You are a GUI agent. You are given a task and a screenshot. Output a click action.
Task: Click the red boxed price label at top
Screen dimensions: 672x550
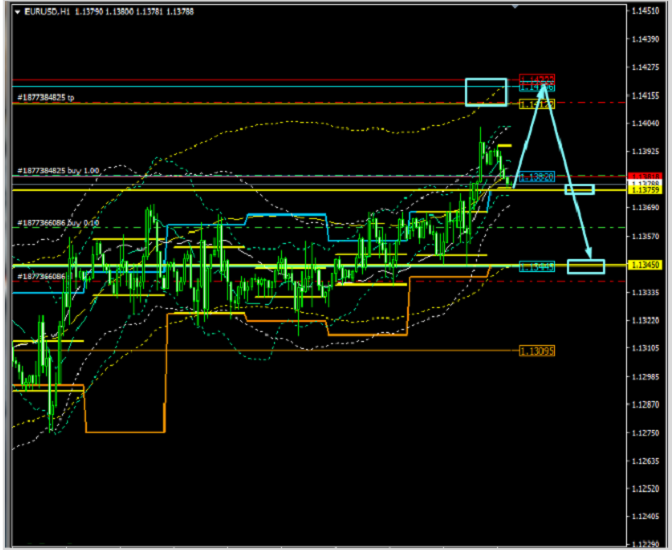(537, 79)
